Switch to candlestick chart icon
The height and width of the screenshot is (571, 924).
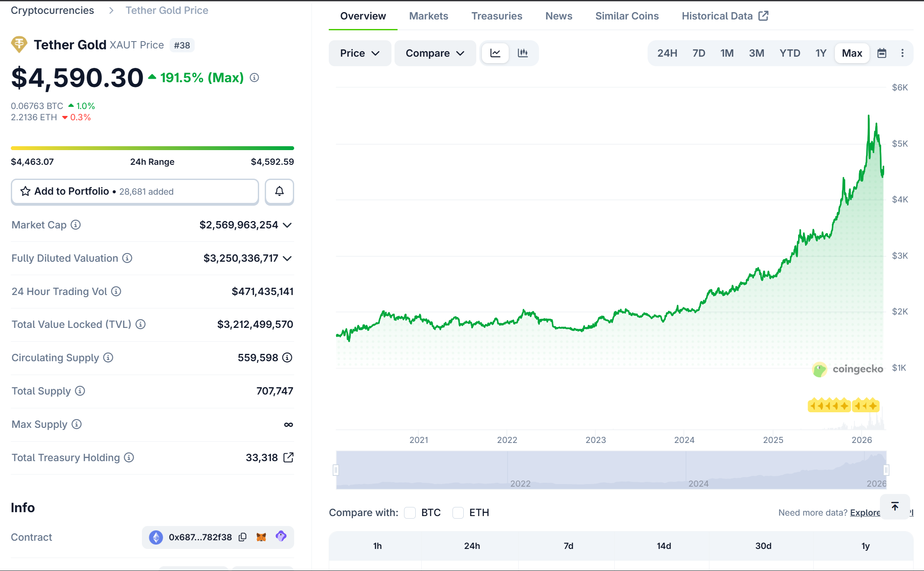523,53
